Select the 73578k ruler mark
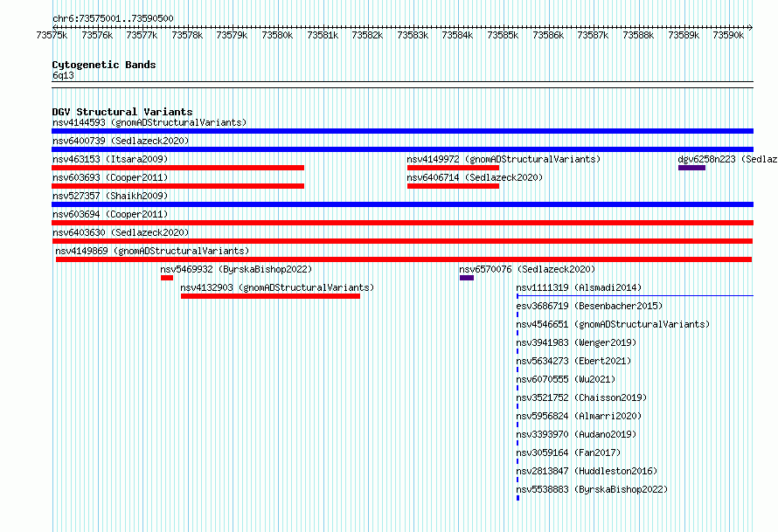Viewport: 778px width, 532px height. click(187, 35)
